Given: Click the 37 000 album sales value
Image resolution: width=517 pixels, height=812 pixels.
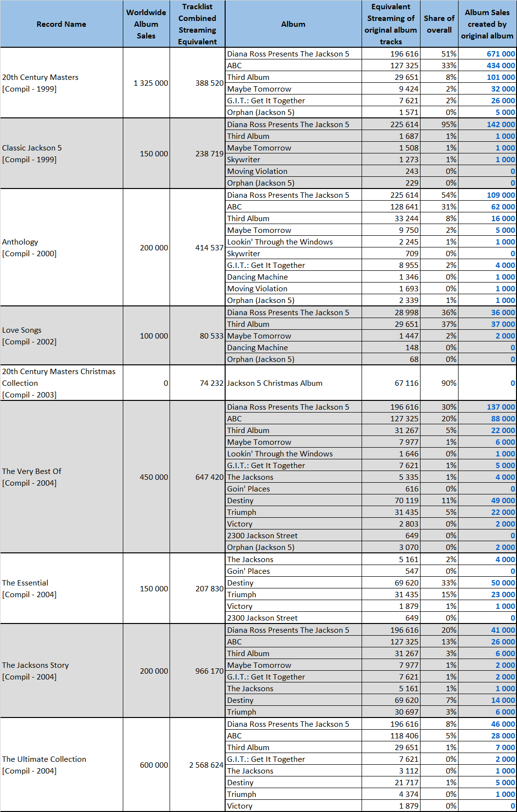Looking at the screenshot, I should tap(503, 324).
